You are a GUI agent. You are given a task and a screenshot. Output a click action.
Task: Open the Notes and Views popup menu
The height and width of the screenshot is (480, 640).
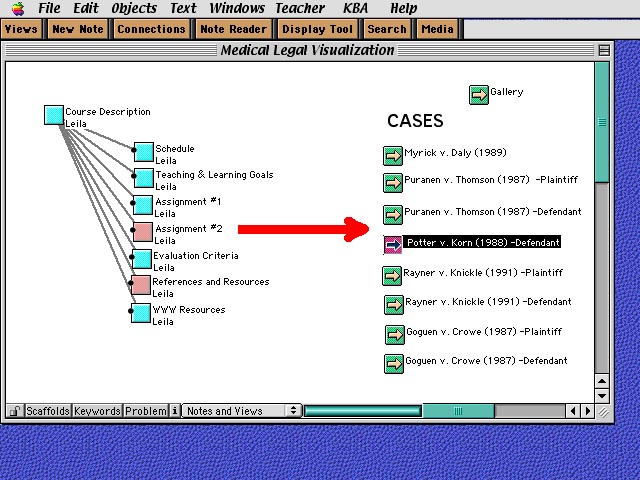(242, 411)
